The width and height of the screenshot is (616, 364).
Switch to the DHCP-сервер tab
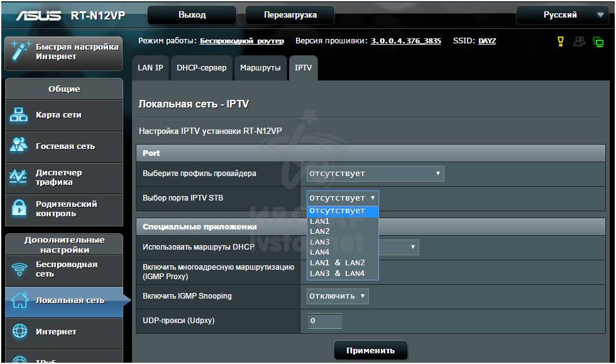[x=202, y=68]
